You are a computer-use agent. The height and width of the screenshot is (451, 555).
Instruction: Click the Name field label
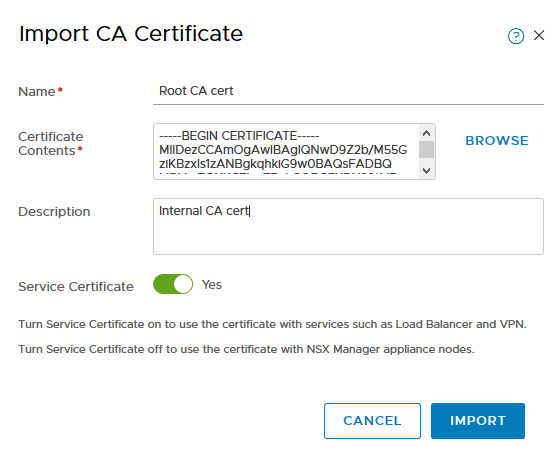pyautogui.click(x=40, y=92)
